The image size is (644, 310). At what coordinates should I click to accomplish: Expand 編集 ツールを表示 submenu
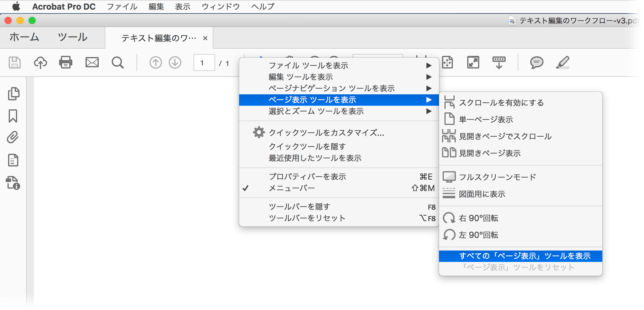339,77
